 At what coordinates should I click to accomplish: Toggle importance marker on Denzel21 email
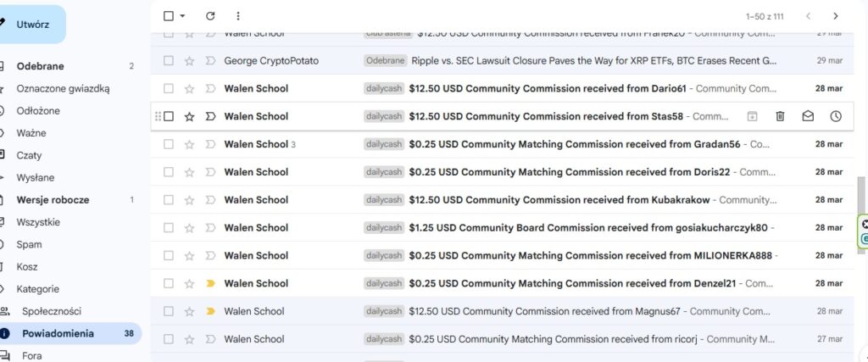[210, 283]
